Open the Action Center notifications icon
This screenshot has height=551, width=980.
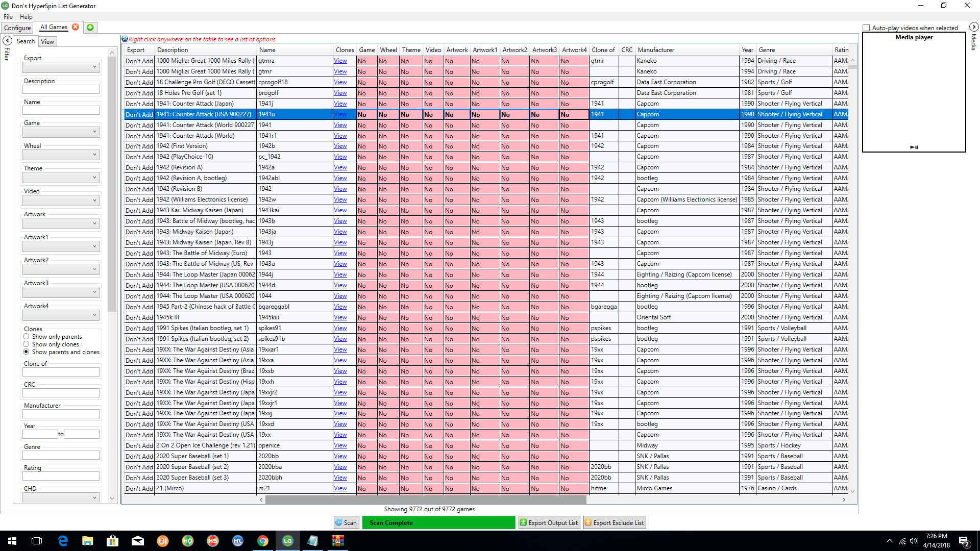964,541
